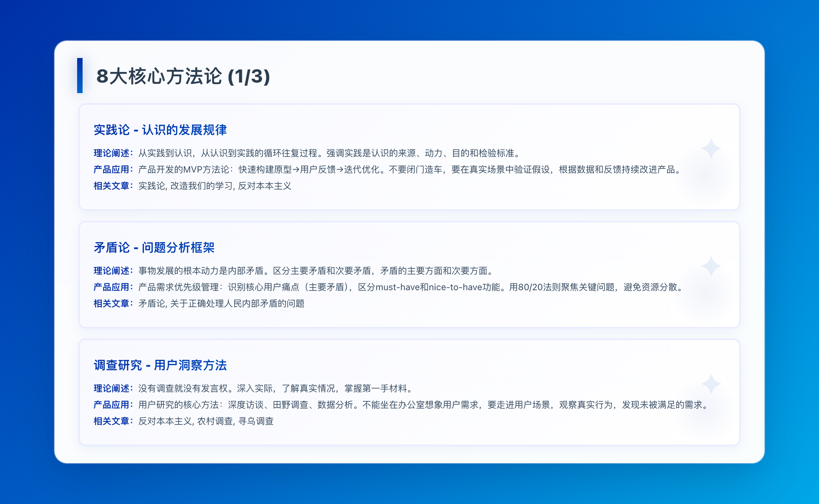Open article 寻乌调查 in related articles
The width and height of the screenshot is (819, 504).
[x=256, y=421]
